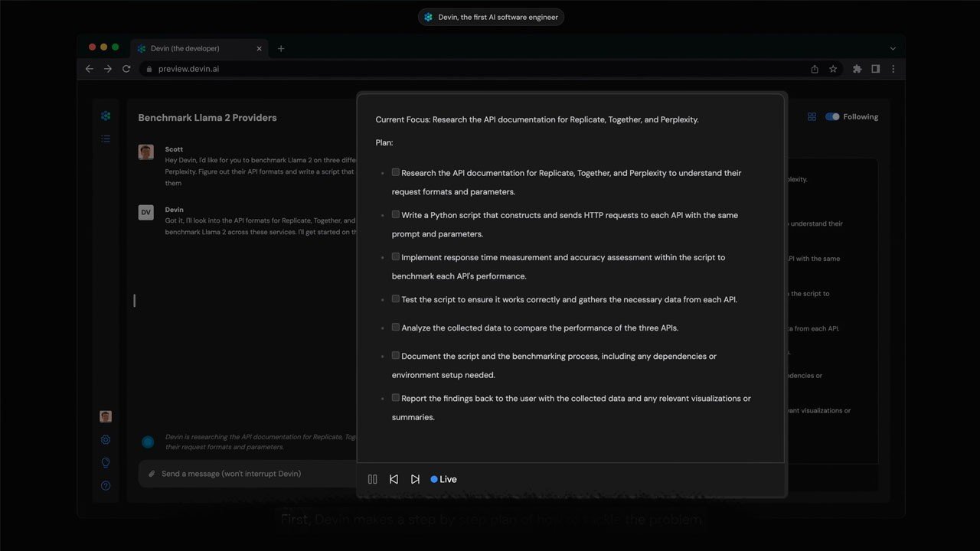Check the Report the findings step
Viewport: 980px width, 551px height.
pyautogui.click(x=396, y=397)
